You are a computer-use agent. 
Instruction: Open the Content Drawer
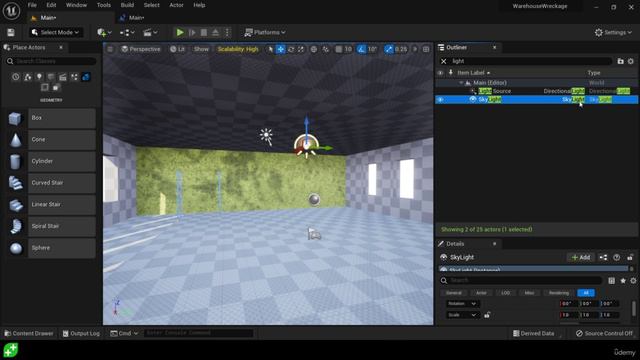coord(29,333)
